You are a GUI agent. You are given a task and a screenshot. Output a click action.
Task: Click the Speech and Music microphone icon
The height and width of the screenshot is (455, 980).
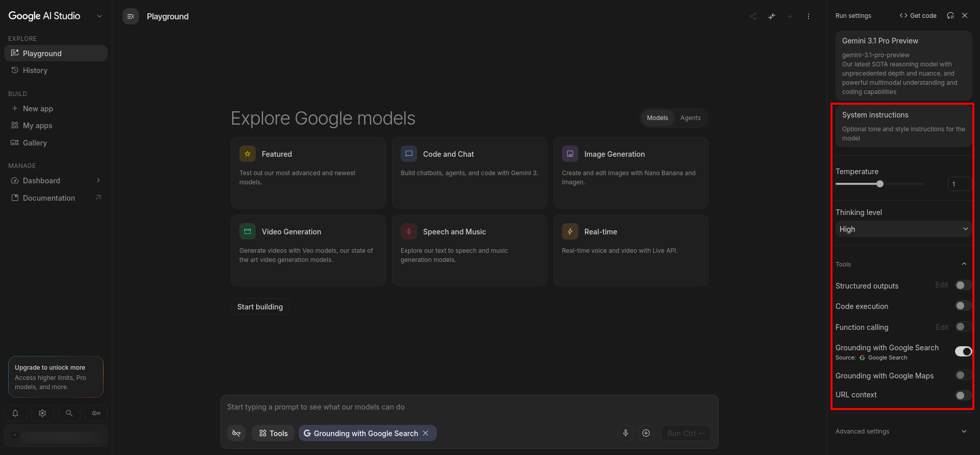pyautogui.click(x=409, y=231)
